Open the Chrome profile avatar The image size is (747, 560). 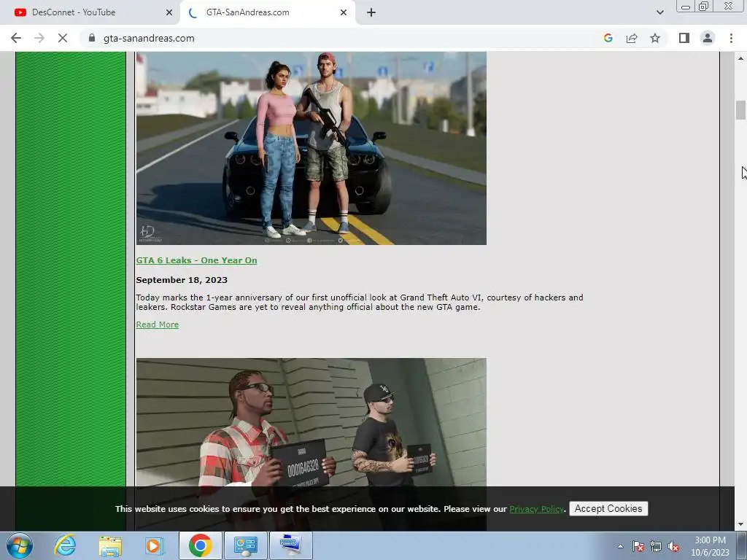click(x=708, y=38)
